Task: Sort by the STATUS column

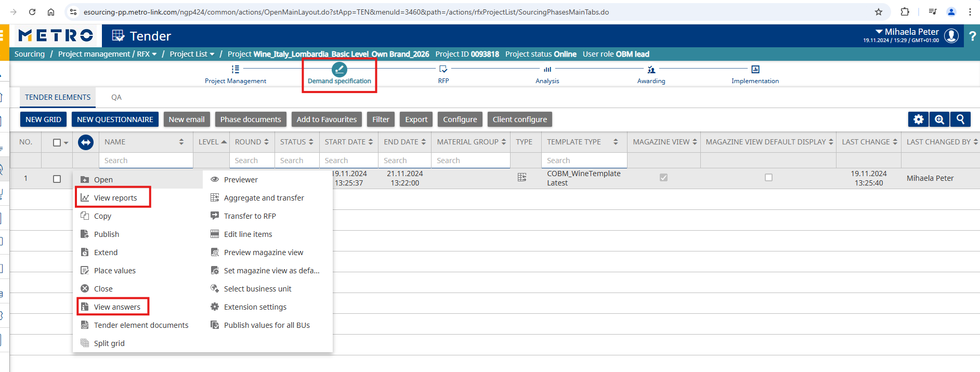Action: click(x=311, y=142)
